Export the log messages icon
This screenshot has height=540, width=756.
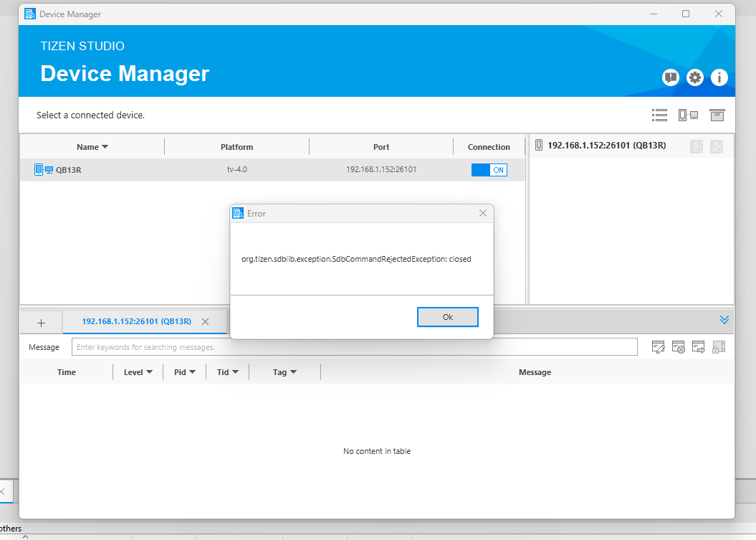(698, 347)
